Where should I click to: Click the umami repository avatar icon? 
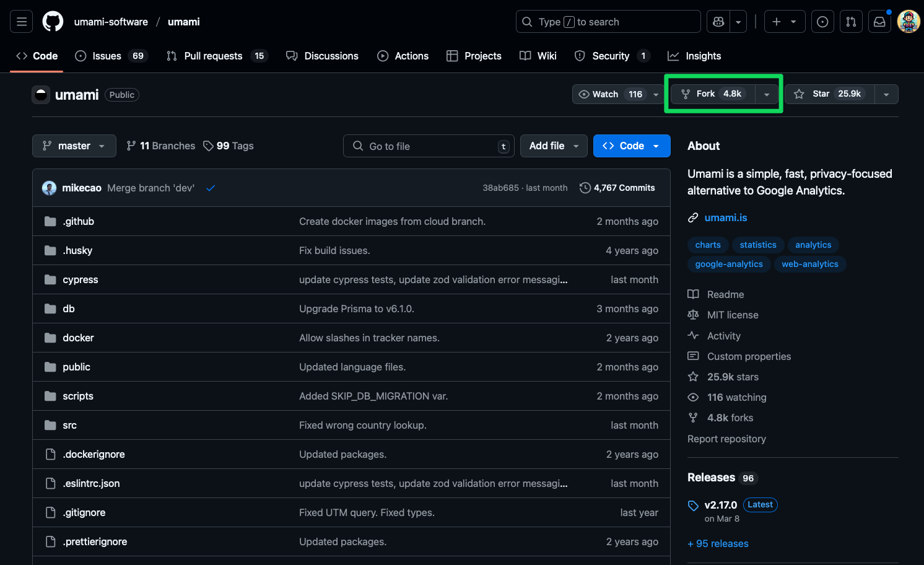pyautogui.click(x=41, y=95)
